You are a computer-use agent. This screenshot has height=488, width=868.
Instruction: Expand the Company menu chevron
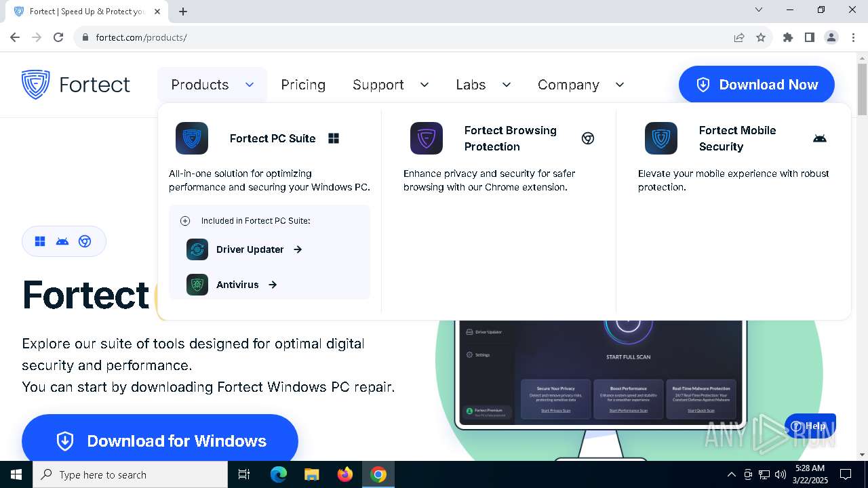[x=620, y=85]
